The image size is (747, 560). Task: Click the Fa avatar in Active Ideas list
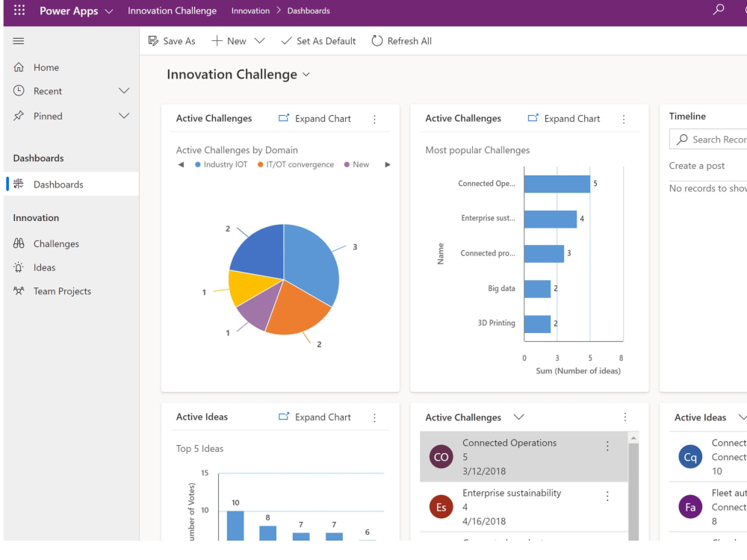click(690, 507)
